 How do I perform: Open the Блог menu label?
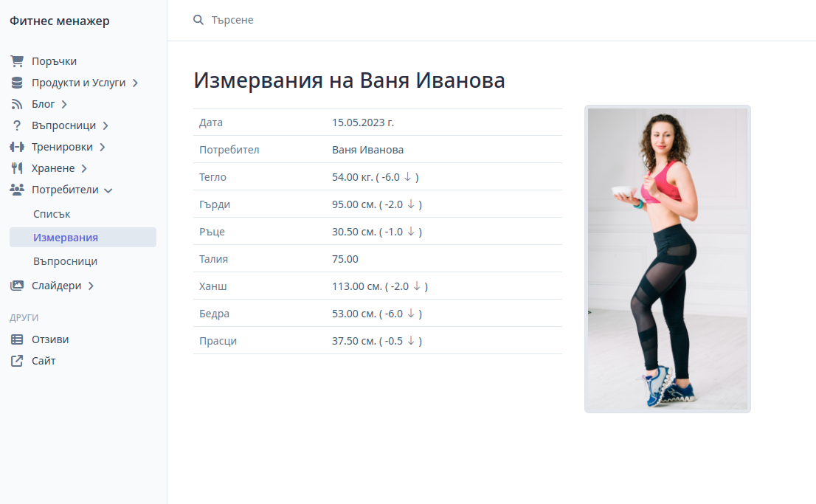pyautogui.click(x=44, y=104)
